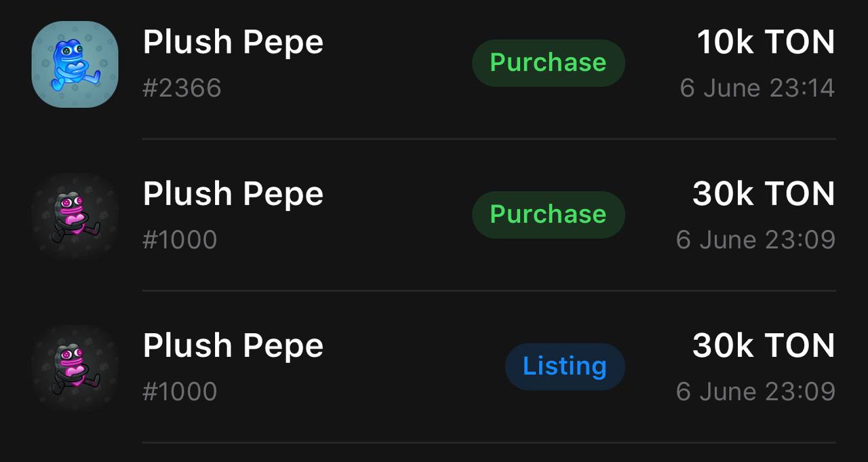The width and height of the screenshot is (868, 462).
Task: Click the divider line below the Listing entry
Action: point(489,443)
